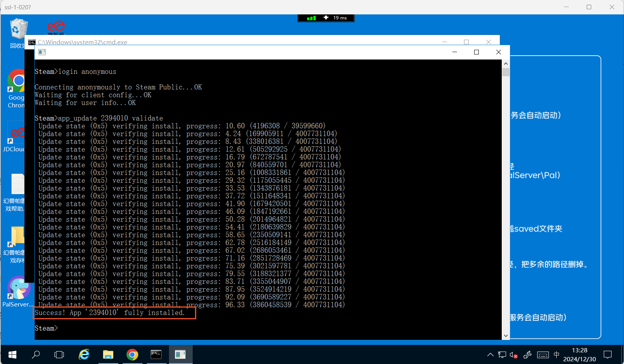624x364 pixels.
Task: Click the 'saved文件夹' text in right panel
Action: [538, 229]
